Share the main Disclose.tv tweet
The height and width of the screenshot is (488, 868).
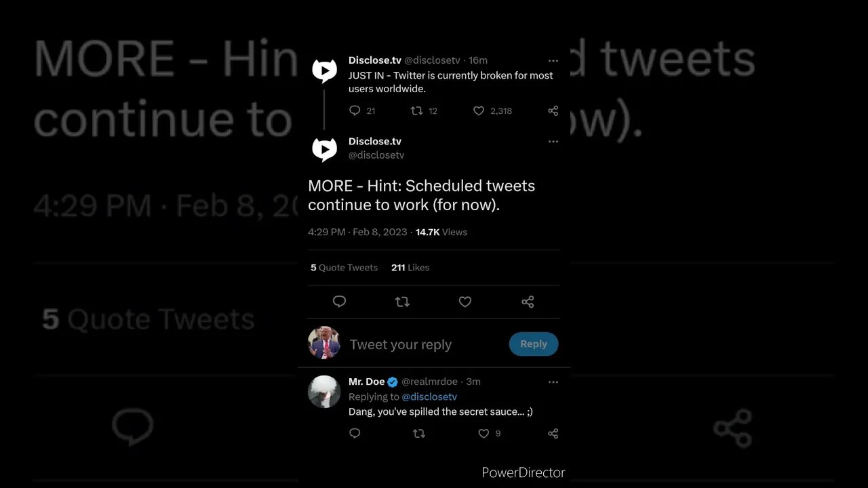pos(528,302)
